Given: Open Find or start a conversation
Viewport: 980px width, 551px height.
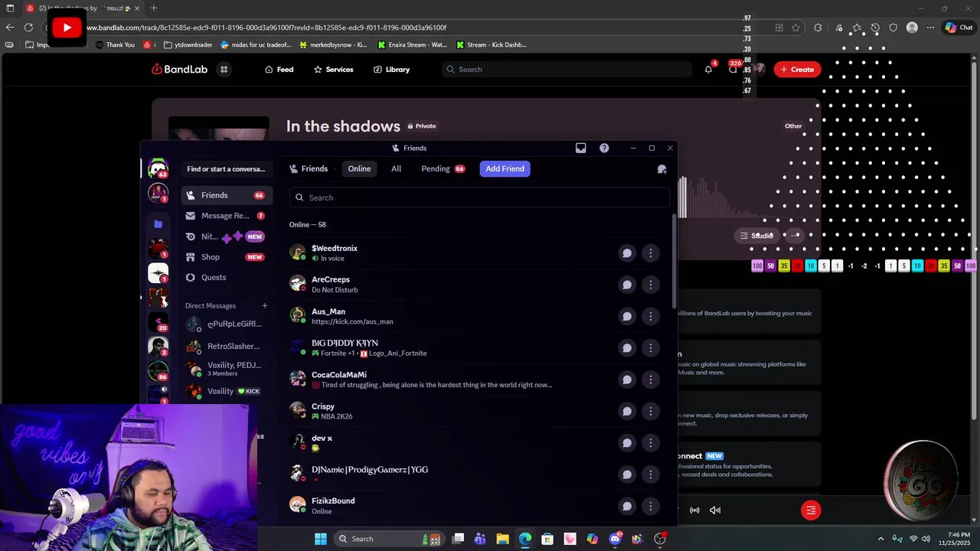Looking at the screenshot, I should (x=226, y=169).
